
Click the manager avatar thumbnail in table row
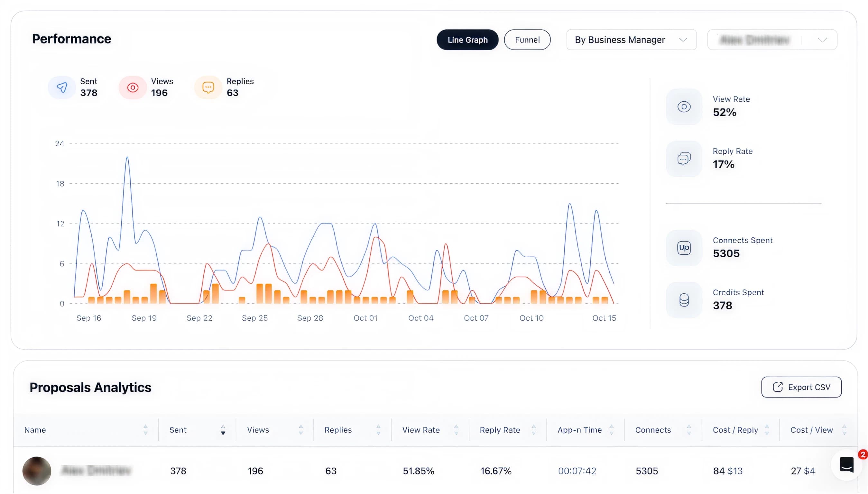[37, 471]
